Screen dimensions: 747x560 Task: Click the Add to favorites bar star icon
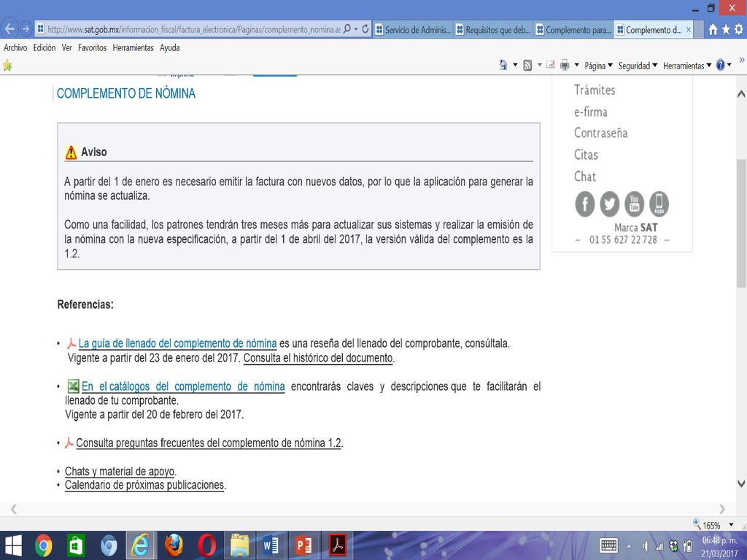7,65
